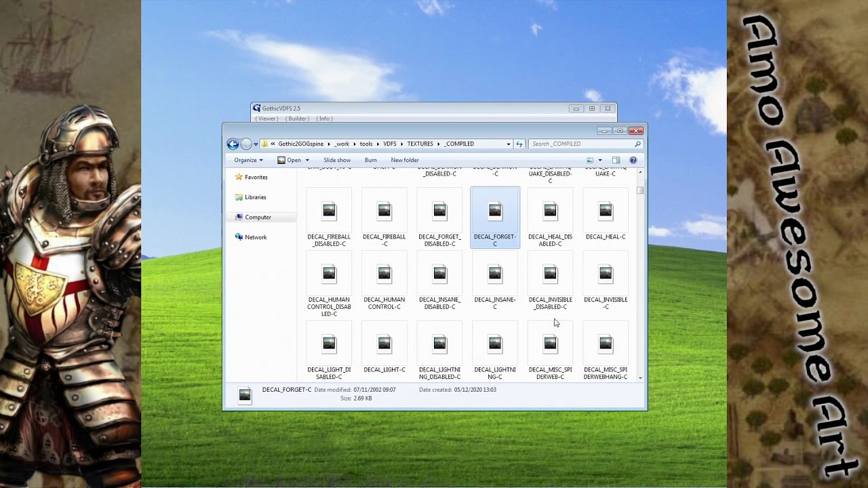
Task: Expand the arrow after Gothic2GOGspine breadcrumb
Action: click(329, 144)
